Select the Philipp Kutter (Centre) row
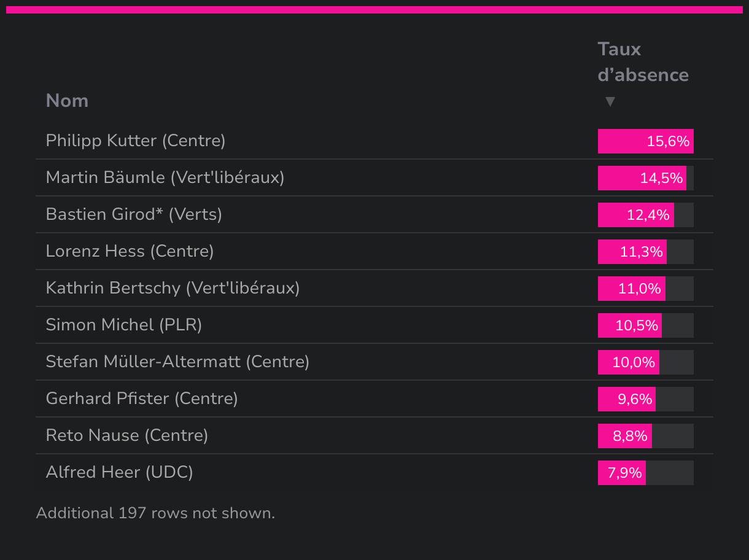The width and height of the screenshot is (749, 560). pos(374,141)
